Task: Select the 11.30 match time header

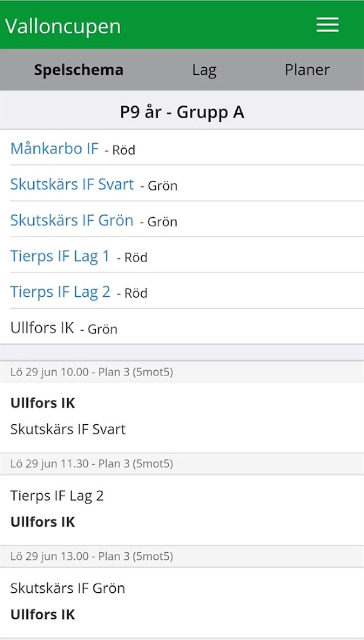Action: pos(92,464)
